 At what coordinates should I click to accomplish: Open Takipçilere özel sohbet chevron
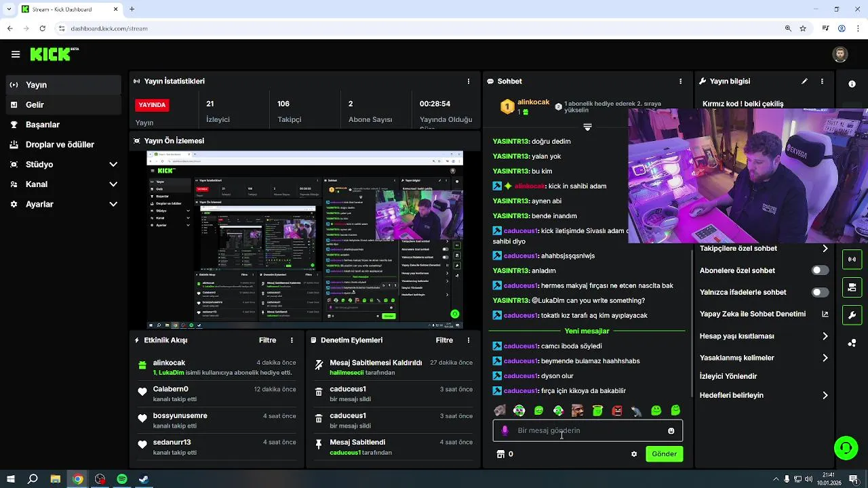(825, 249)
